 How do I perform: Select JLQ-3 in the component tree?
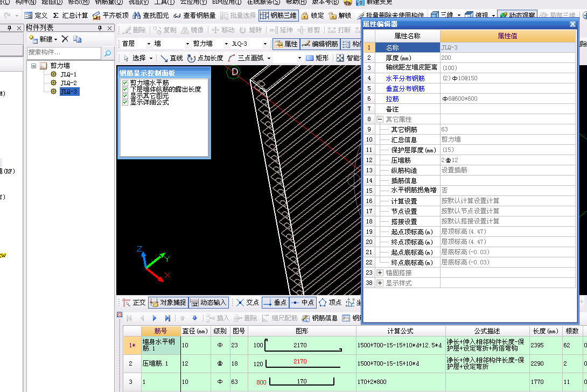[x=69, y=92]
